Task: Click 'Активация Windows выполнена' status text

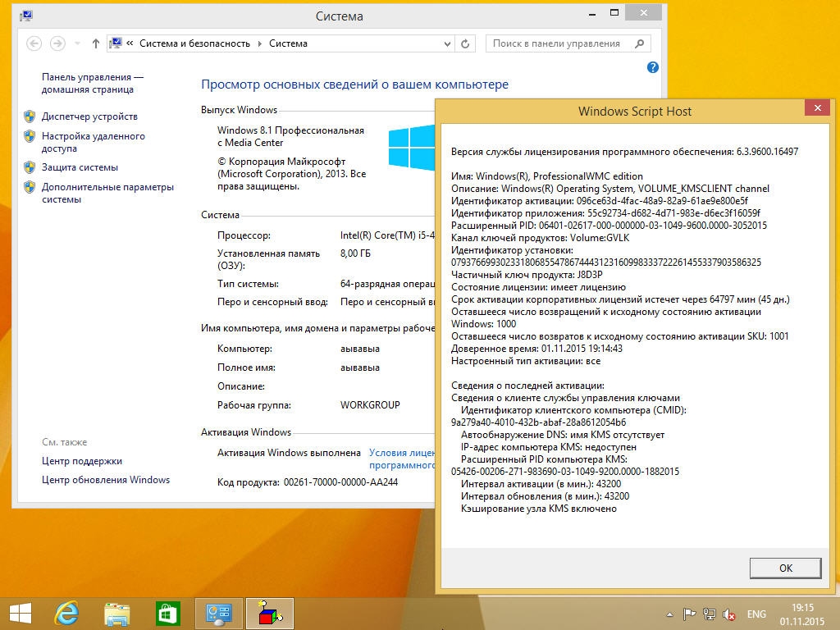Action: coord(289,453)
